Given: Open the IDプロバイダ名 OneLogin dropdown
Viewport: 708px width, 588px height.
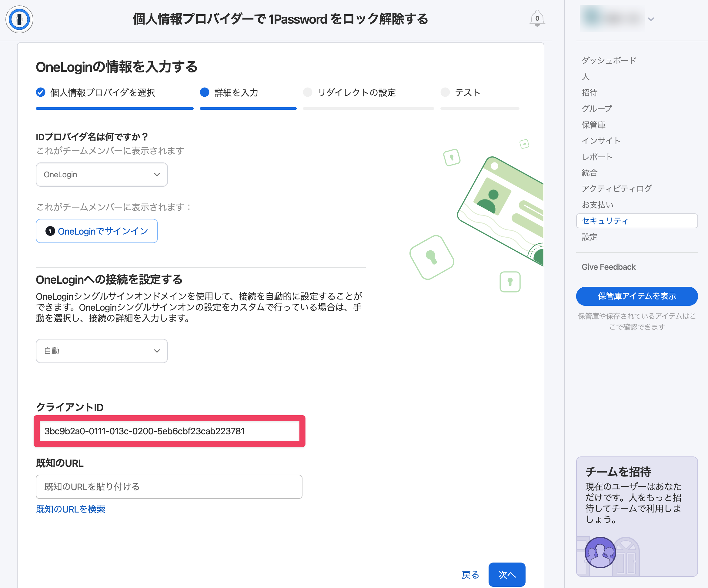Looking at the screenshot, I should (x=102, y=175).
